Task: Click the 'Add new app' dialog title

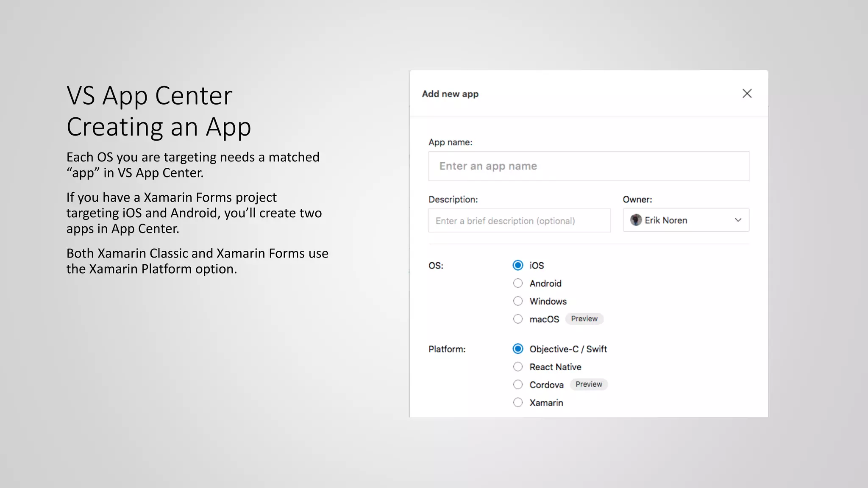Action: pyautogui.click(x=450, y=94)
